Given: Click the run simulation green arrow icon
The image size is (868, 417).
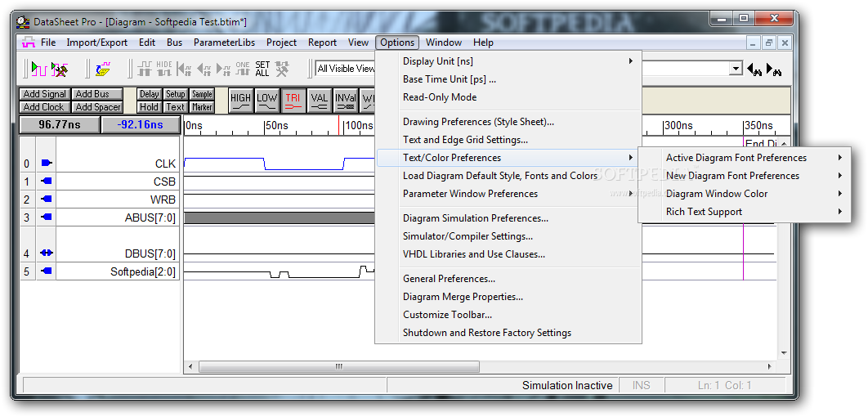Looking at the screenshot, I should (x=38, y=69).
